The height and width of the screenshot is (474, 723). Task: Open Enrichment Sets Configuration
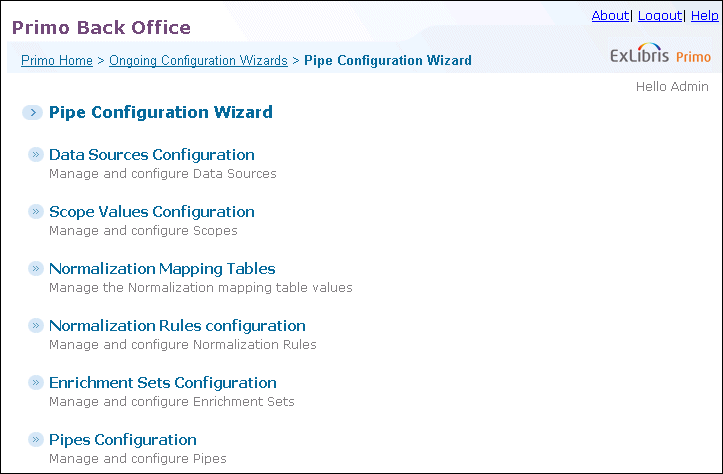coord(163,383)
